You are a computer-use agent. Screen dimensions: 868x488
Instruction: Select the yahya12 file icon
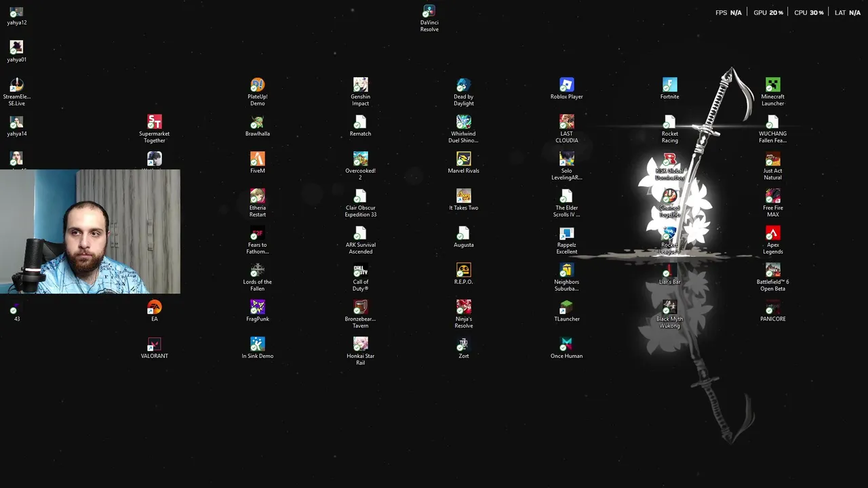click(x=17, y=15)
